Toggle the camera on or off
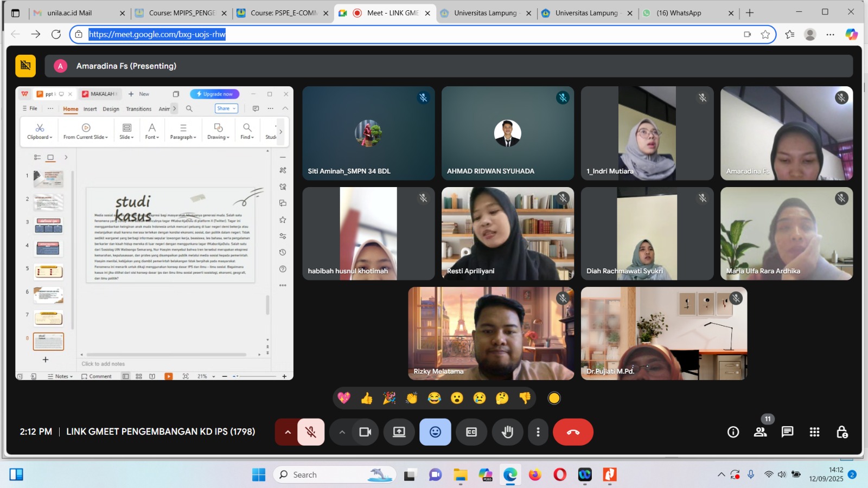This screenshot has height=488, width=868. coord(365,432)
